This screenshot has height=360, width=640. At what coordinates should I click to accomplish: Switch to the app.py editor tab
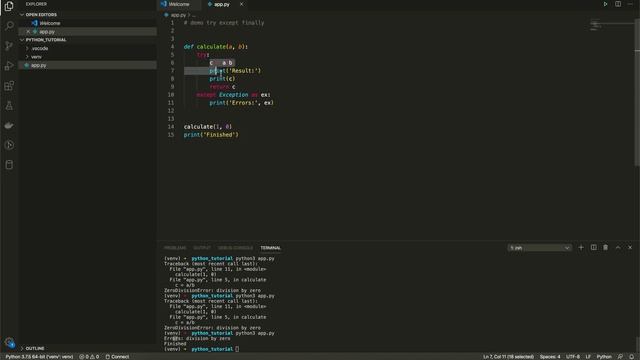(222, 4)
